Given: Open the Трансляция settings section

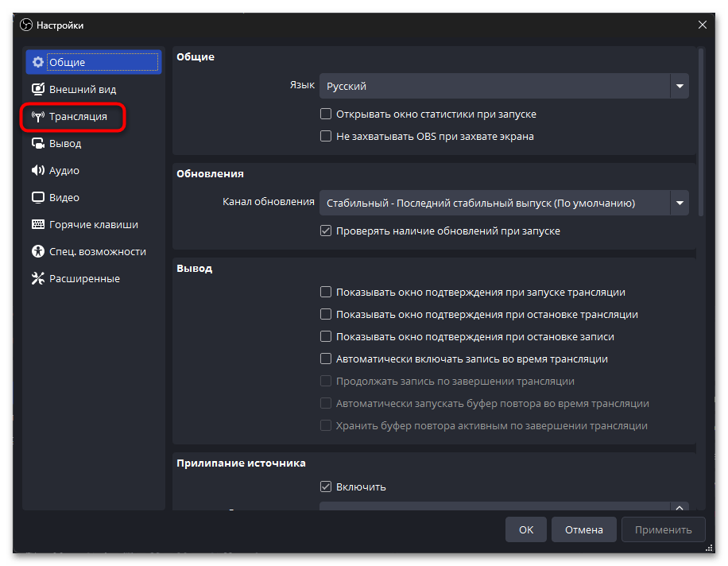Looking at the screenshot, I should point(78,117).
